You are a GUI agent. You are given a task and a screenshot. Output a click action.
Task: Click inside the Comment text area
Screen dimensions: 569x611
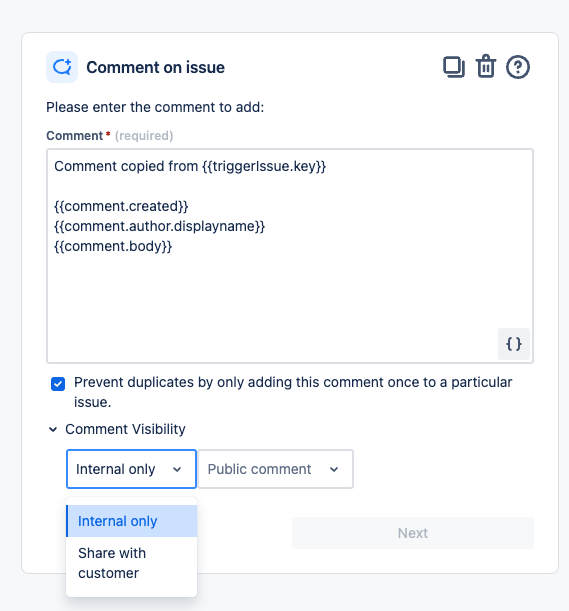[290, 256]
